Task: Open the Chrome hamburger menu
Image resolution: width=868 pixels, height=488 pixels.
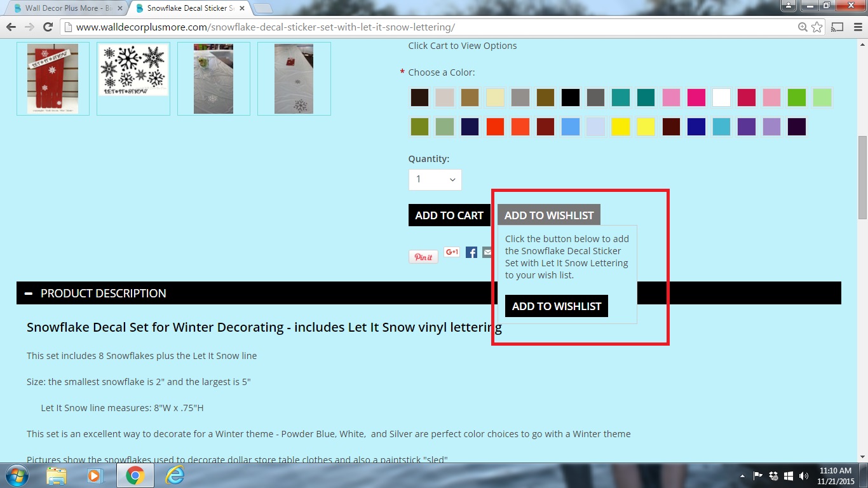Action: [x=855, y=27]
